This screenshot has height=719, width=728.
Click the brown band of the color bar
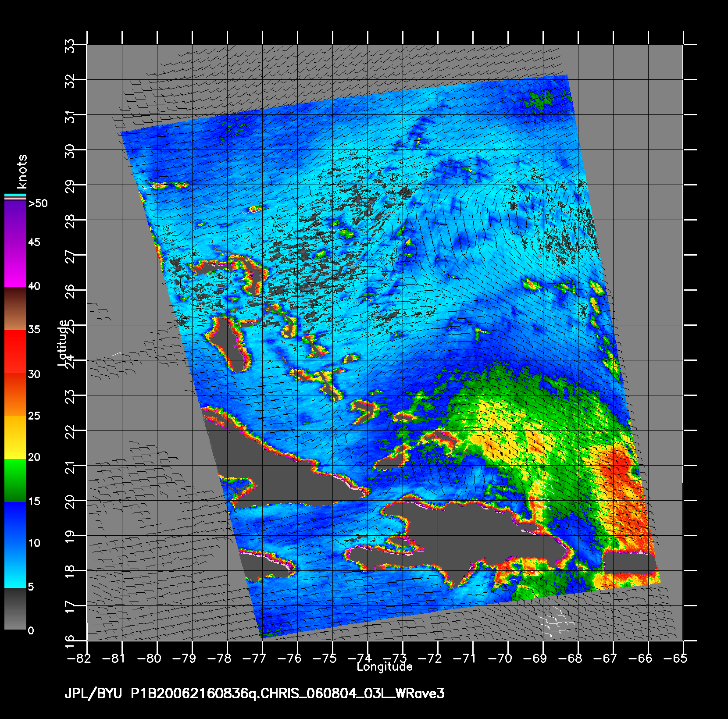(x=15, y=309)
